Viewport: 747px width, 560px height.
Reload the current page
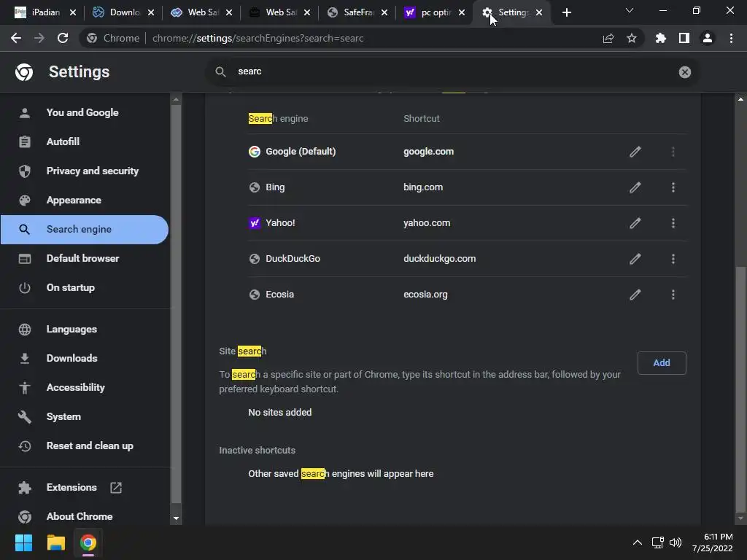[x=63, y=38]
